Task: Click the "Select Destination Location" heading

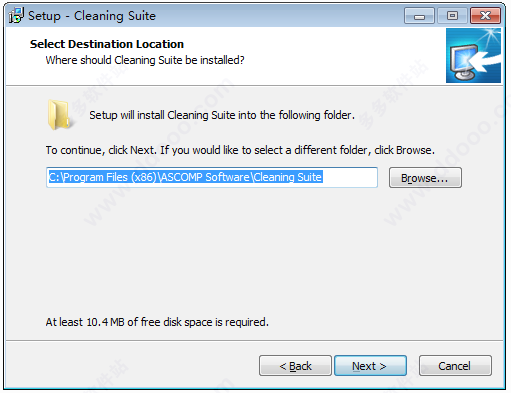Action: [x=107, y=44]
